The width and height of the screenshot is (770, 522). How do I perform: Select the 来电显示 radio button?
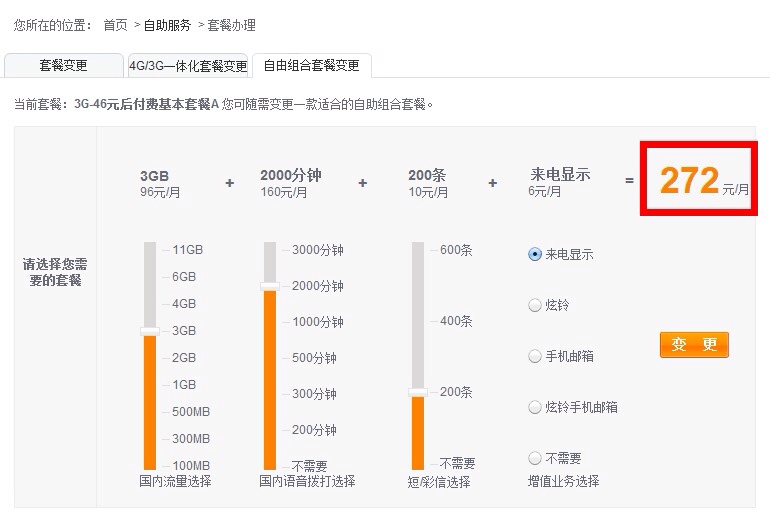coord(535,254)
